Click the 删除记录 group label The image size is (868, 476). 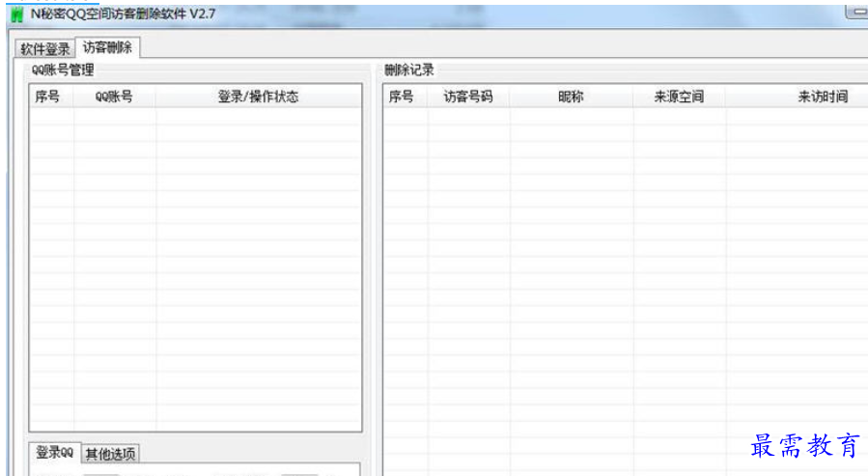tap(409, 70)
